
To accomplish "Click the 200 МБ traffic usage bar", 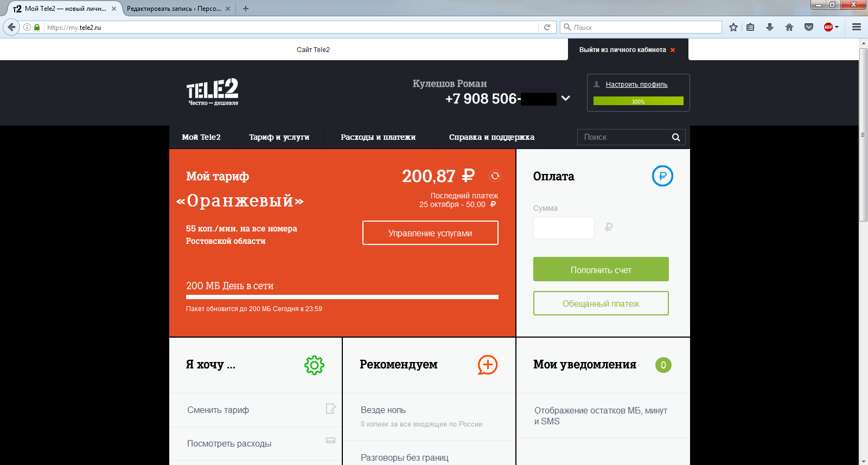I will pyautogui.click(x=342, y=297).
